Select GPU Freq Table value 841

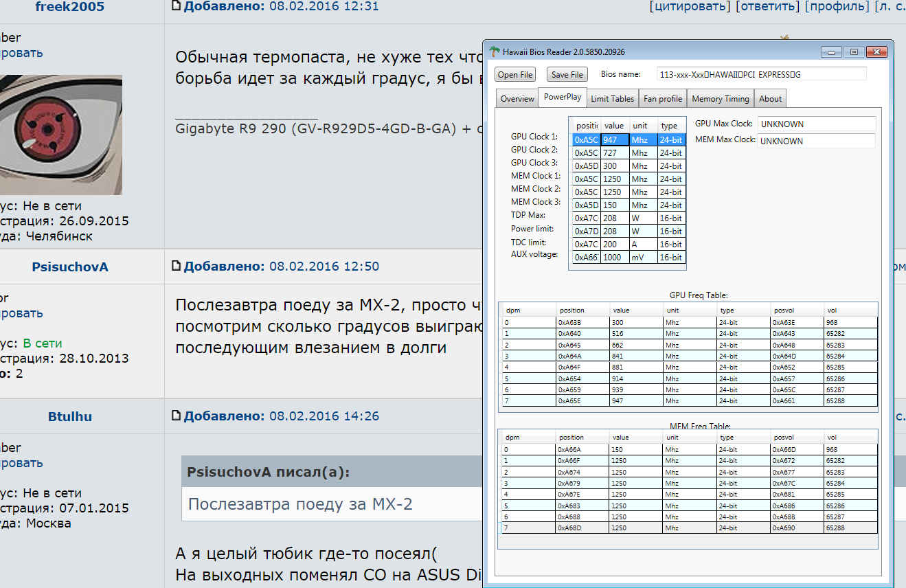point(636,356)
